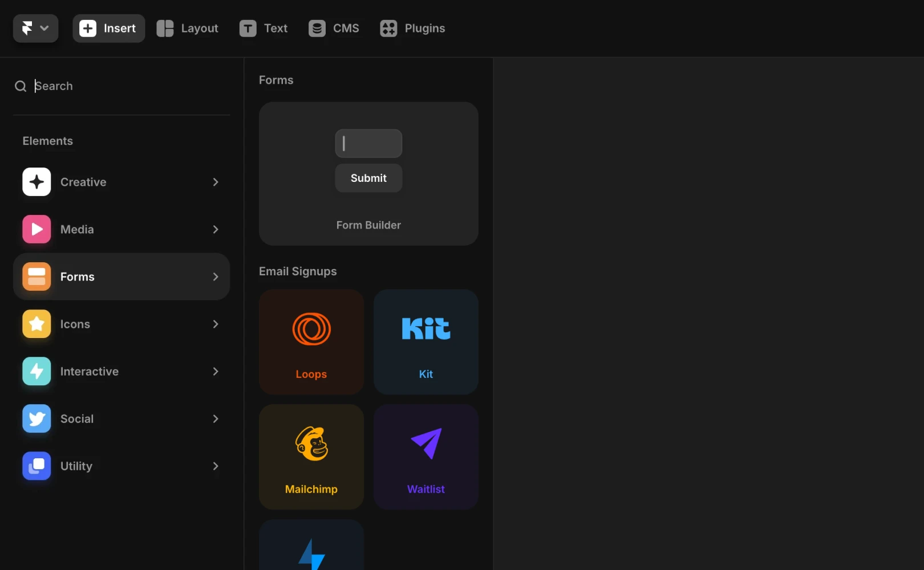Open the Text menu label
924x570 pixels.
(x=275, y=28)
